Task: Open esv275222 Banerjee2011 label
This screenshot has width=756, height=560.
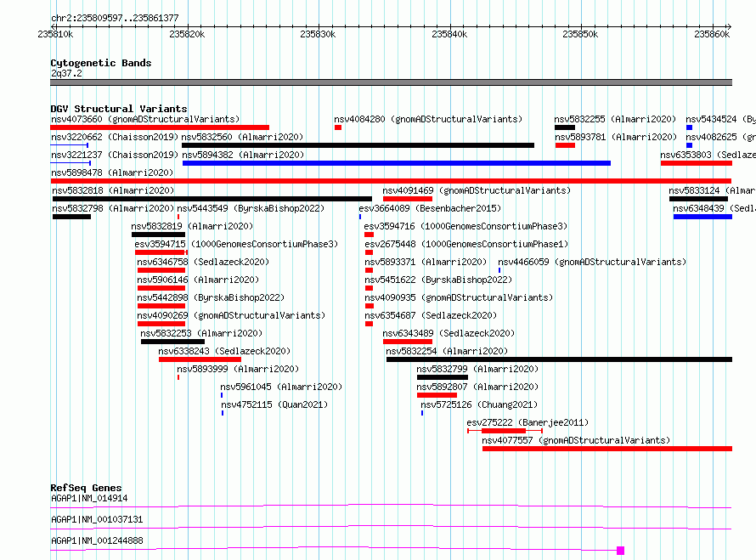Action: (x=528, y=422)
